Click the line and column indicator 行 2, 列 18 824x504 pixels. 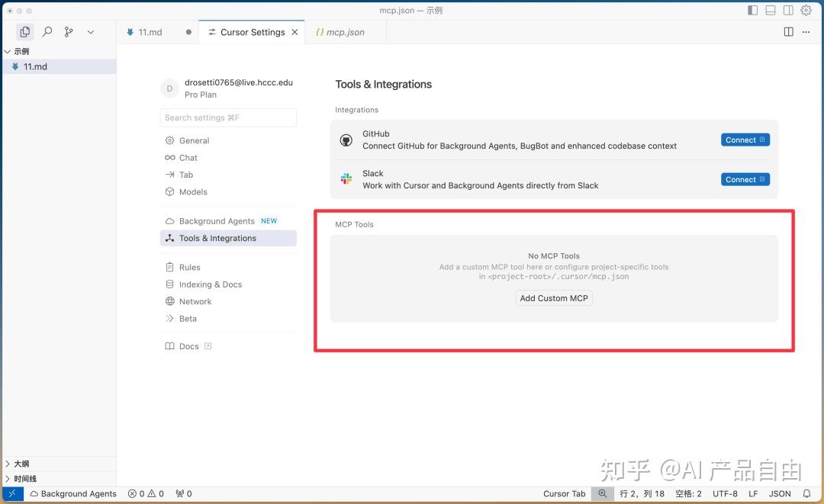[642, 493]
